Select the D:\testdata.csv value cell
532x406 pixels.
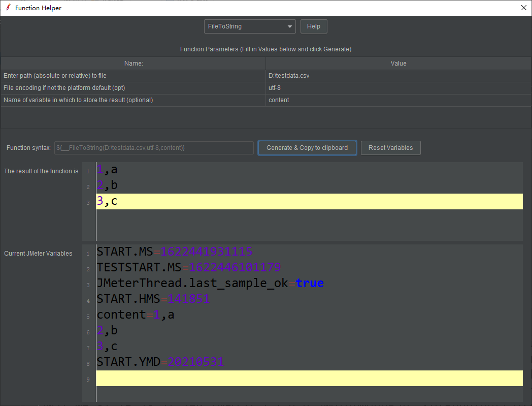[x=398, y=76]
